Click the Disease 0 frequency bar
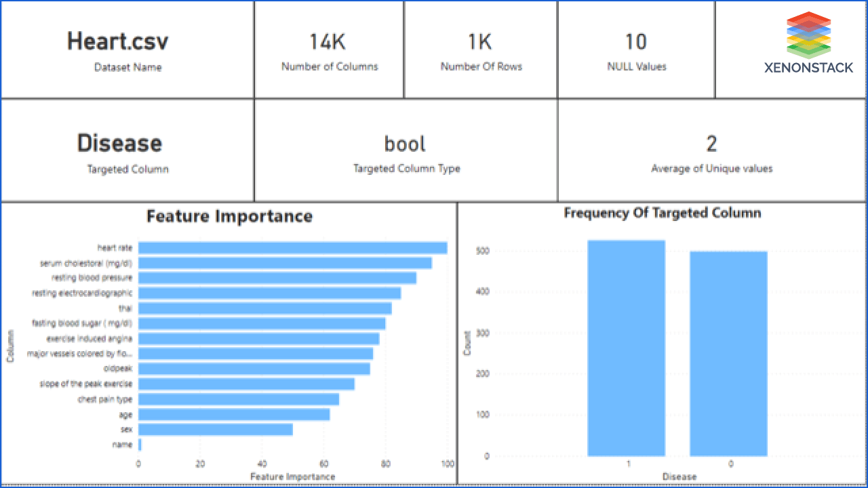The width and height of the screenshot is (868, 488). click(728, 353)
